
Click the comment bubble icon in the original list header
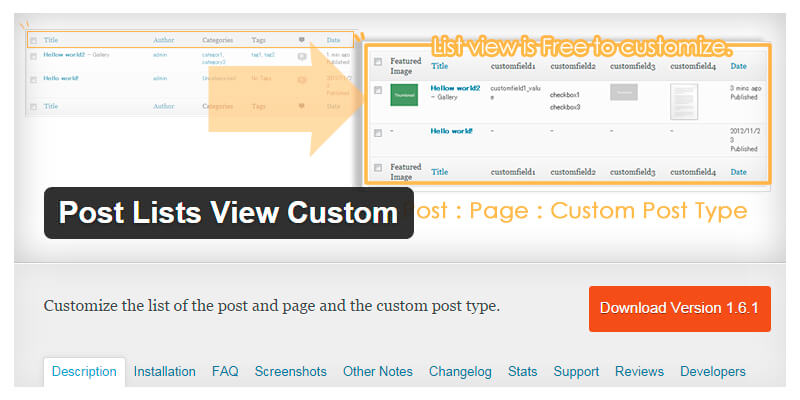click(302, 40)
